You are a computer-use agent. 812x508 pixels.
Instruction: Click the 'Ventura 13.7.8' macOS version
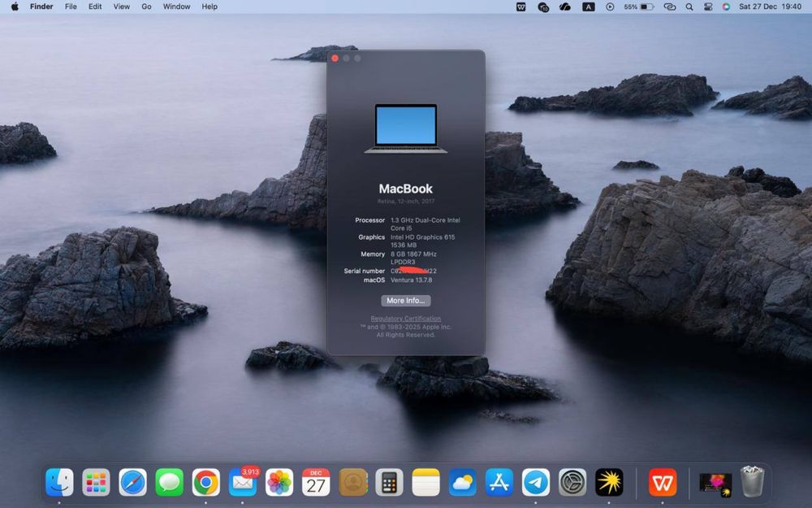click(x=411, y=280)
